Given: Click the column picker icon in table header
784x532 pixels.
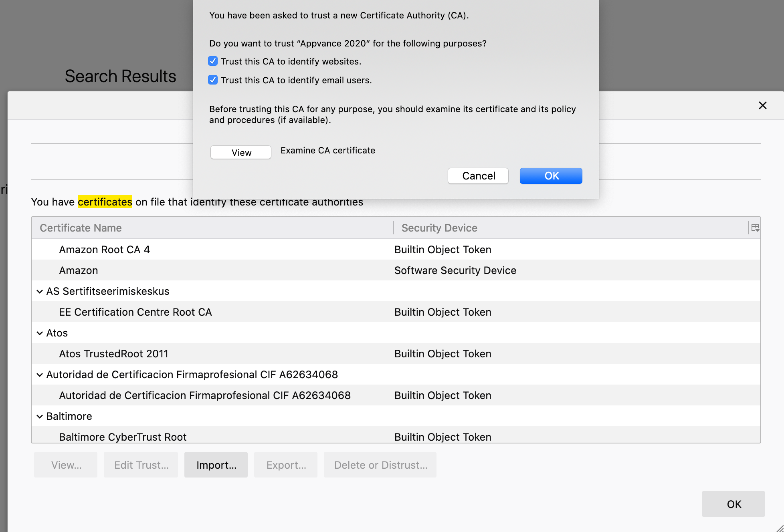Looking at the screenshot, I should (755, 228).
